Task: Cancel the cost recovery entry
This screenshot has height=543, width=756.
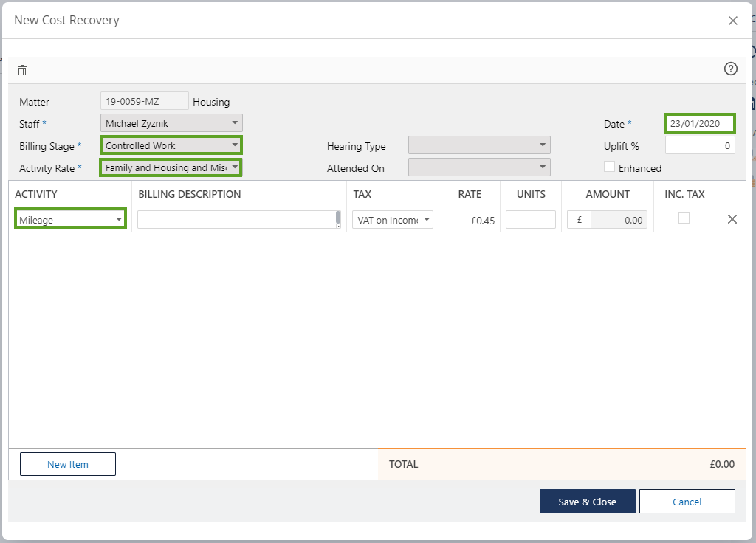Action: [x=687, y=502]
